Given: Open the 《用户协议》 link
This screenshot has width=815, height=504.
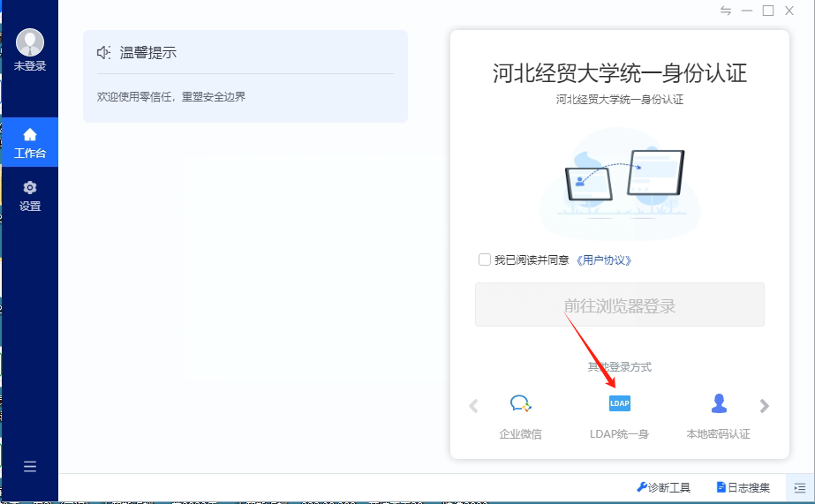Looking at the screenshot, I should coord(603,260).
